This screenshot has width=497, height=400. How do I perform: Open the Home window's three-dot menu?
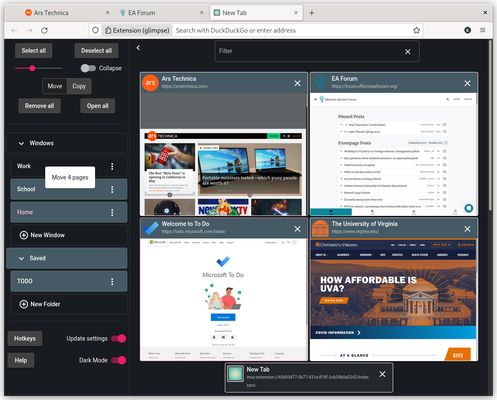click(x=112, y=212)
